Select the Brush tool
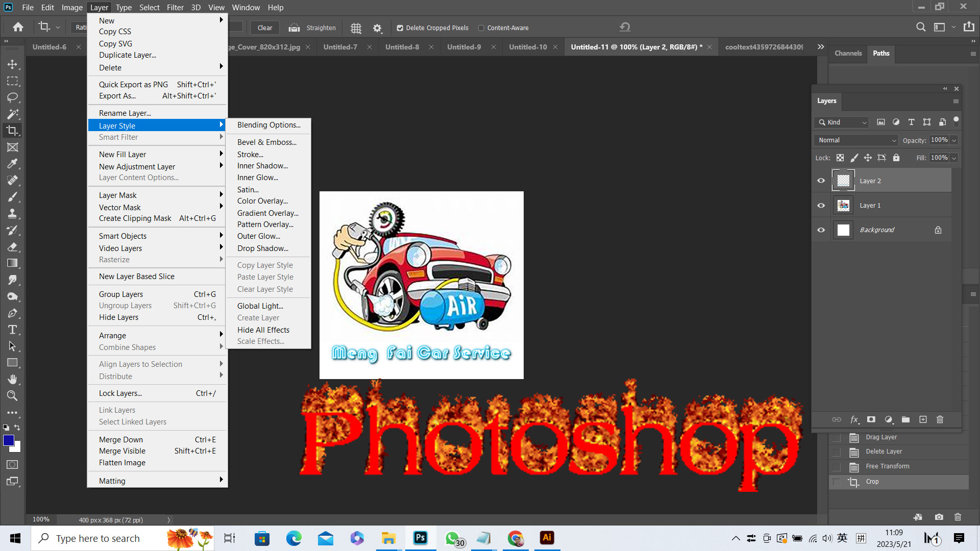The height and width of the screenshot is (551, 980). [12, 197]
